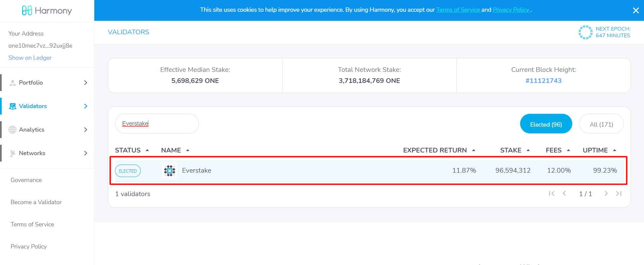Click the Analytics globe icon
Viewport: 644px width, 265px height.
tap(12, 130)
